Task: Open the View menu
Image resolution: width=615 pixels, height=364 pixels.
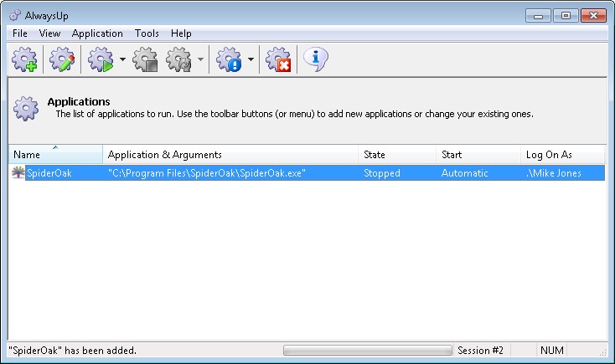Action: point(49,33)
